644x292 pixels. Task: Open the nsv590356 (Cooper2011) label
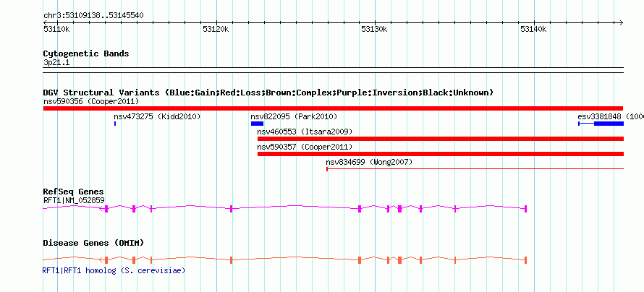pyautogui.click(x=91, y=101)
